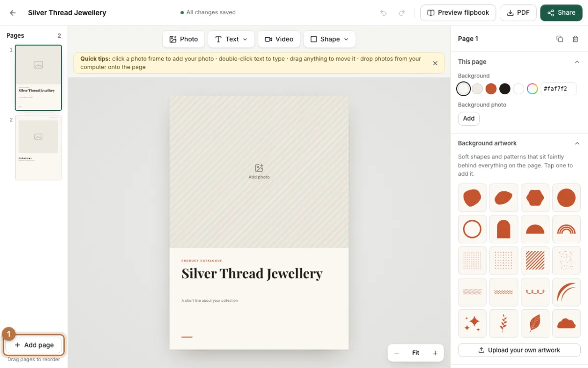Add the cloud artwork
This screenshot has height=368, width=588.
[x=566, y=323]
